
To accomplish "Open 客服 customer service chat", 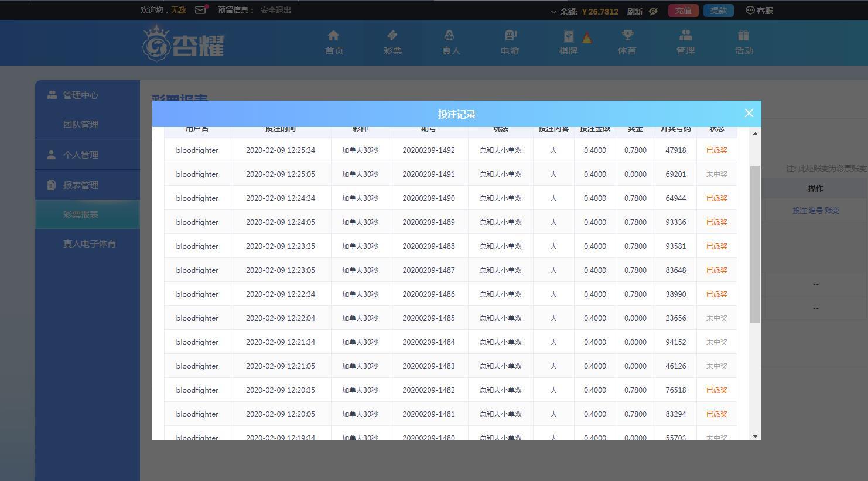I will (759, 11).
